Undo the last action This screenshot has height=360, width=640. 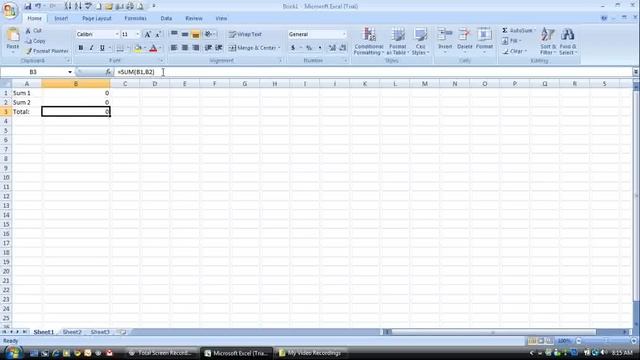pyautogui.click(x=38, y=6)
